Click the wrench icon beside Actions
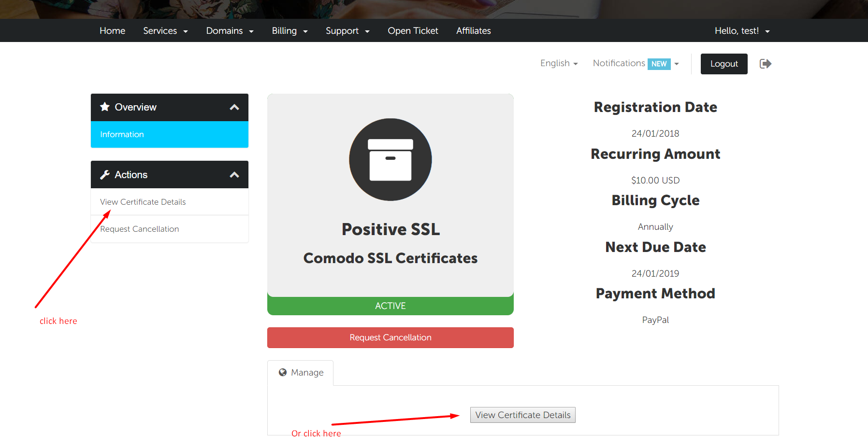The height and width of the screenshot is (448, 868). pos(105,175)
